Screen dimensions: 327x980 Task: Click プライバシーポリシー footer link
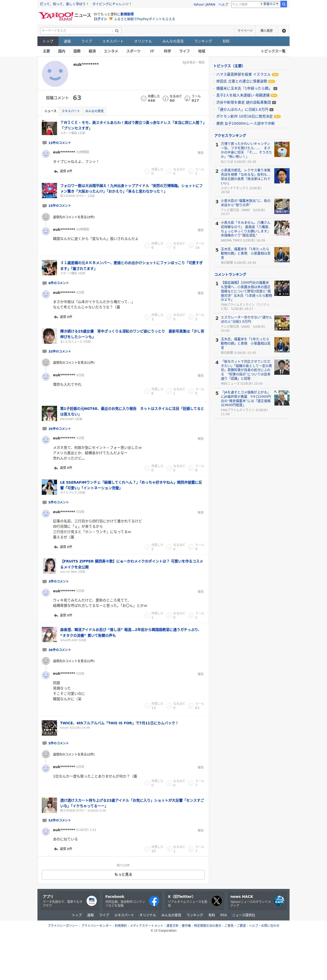(62, 926)
